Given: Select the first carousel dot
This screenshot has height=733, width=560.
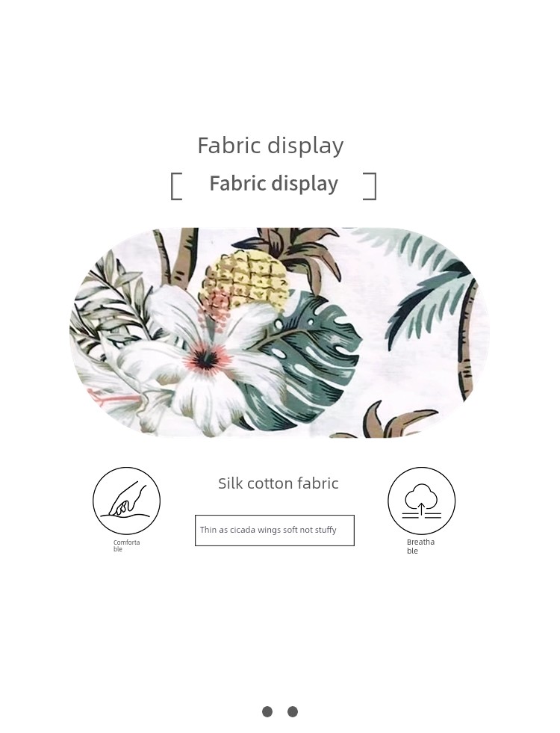Looking at the screenshot, I should pyautogui.click(x=267, y=711).
